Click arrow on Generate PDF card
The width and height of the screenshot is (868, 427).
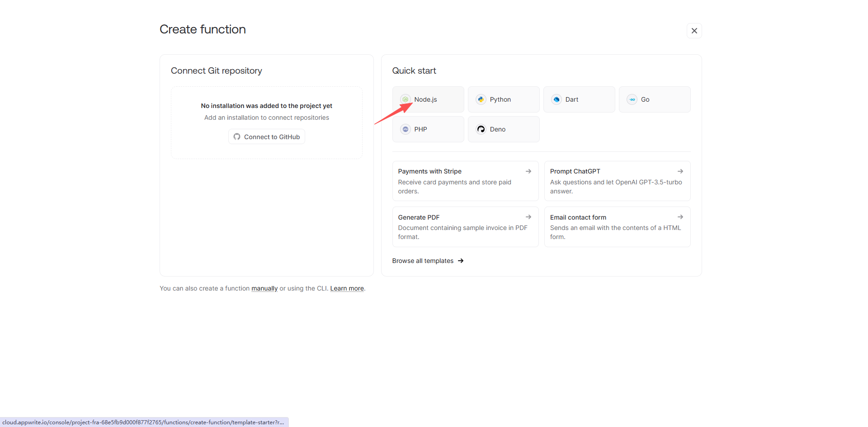tap(528, 217)
